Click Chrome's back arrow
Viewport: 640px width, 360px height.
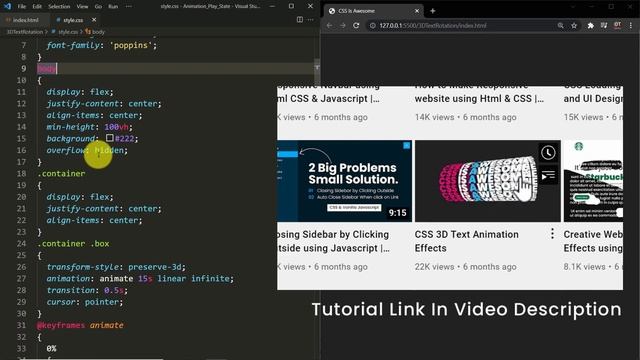[329, 25]
